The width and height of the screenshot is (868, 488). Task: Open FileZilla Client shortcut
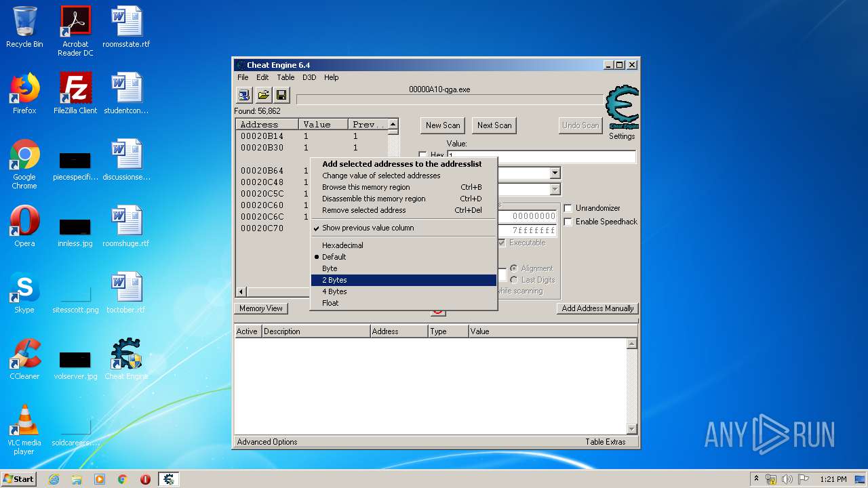pos(75,94)
